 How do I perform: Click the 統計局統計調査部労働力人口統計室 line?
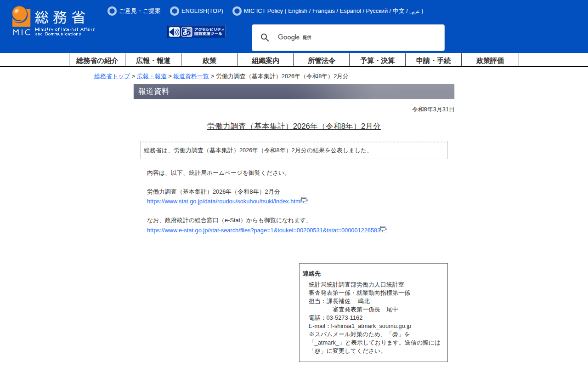[x=356, y=285]
